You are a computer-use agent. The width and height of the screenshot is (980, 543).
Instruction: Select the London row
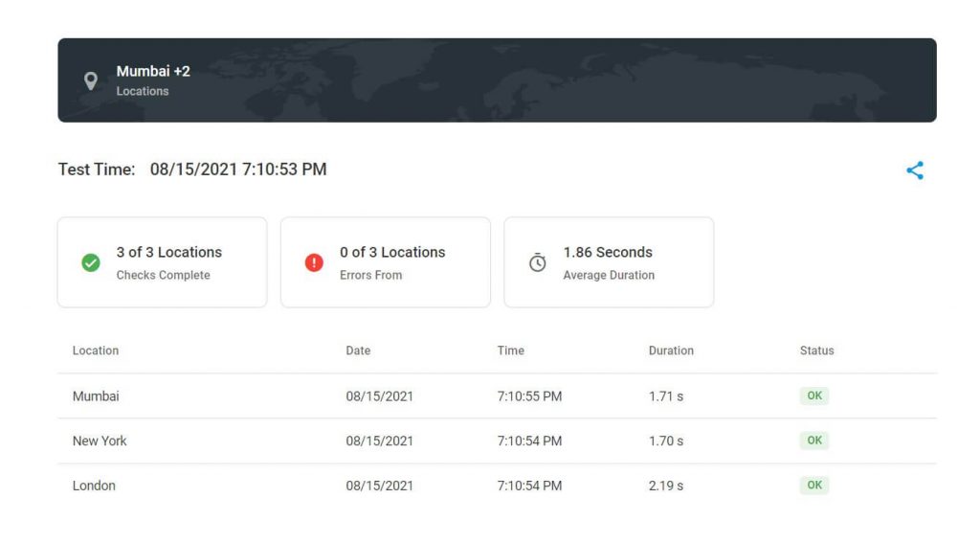click(94, 486)
